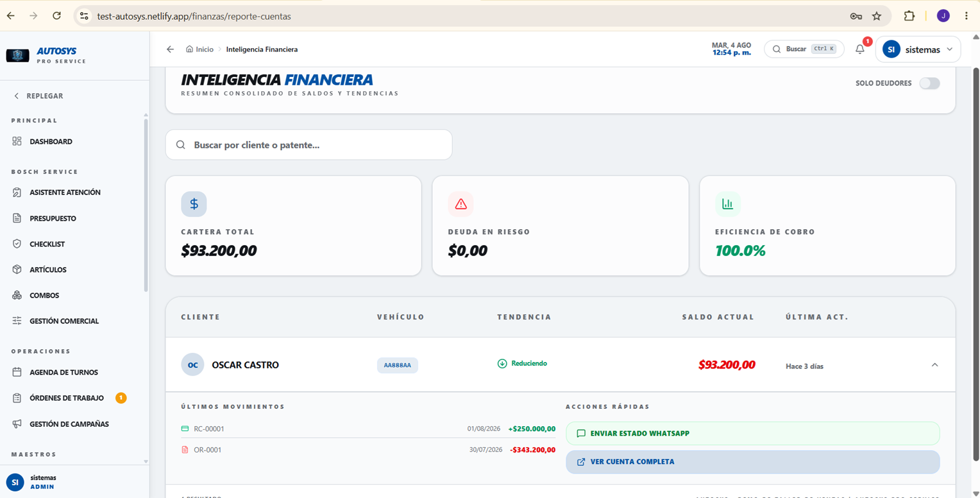Click the OR-0001 movement row
980x498 pixels.
[368, 450]
